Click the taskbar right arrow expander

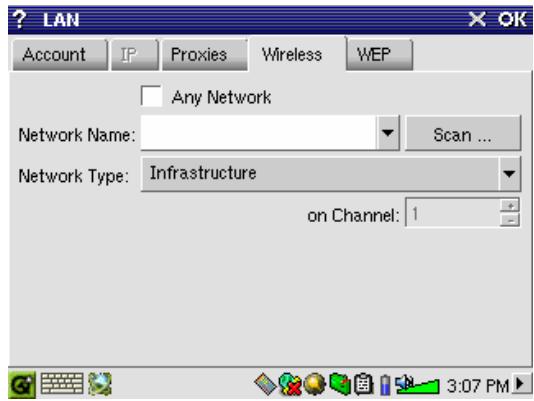521,384
